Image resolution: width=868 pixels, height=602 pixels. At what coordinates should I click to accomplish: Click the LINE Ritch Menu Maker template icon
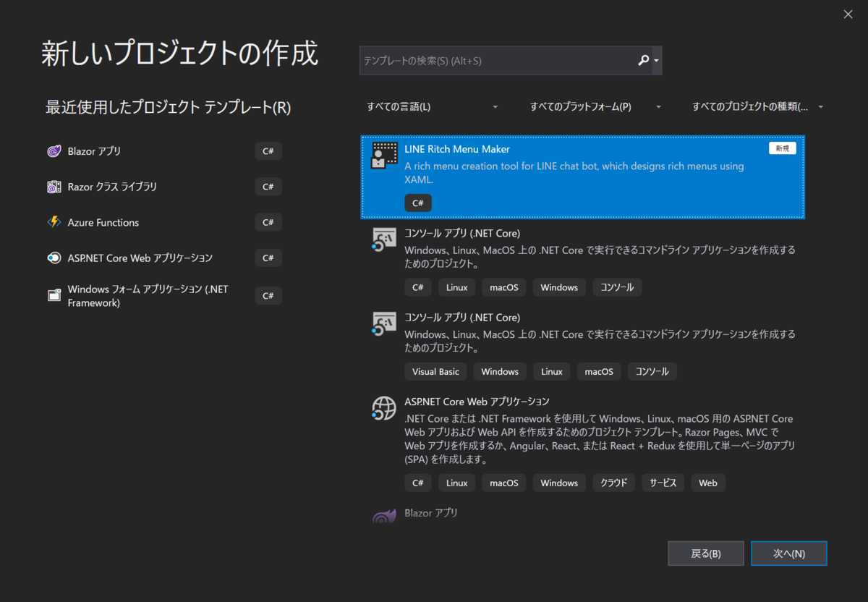[x=384, y=156]
